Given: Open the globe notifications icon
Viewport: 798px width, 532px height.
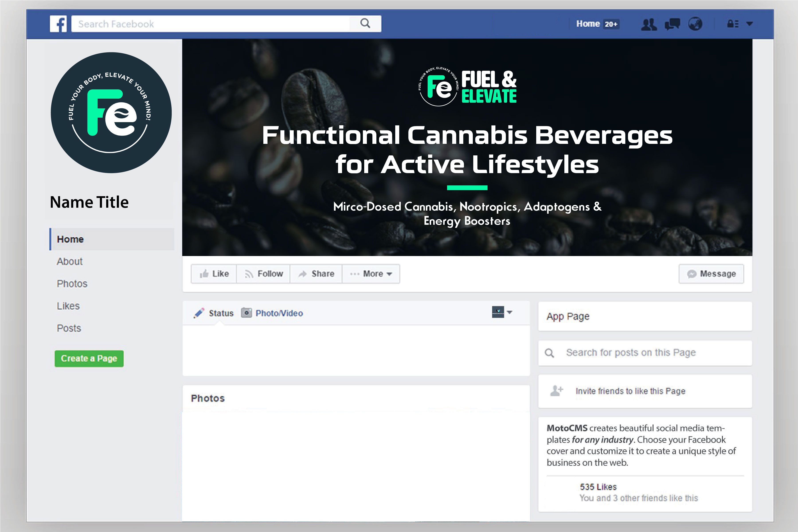Looking at the screenshot, I should tap(695, 24).
